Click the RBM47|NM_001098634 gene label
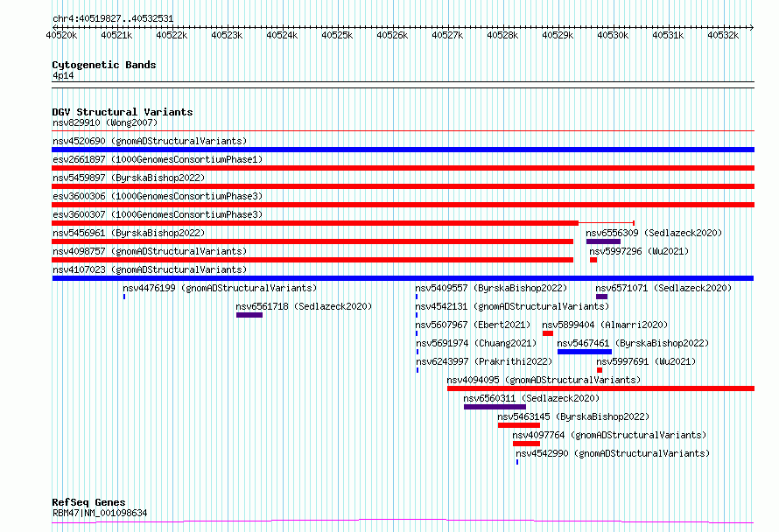Viewport: 779px width, 532px height. (100, 513)
